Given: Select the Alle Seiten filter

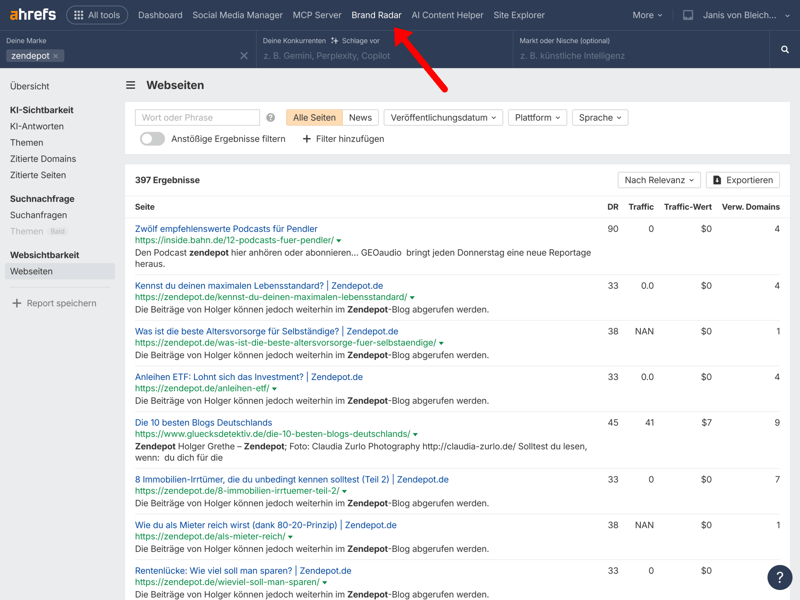Looking at the screenshot, I should click(314, 118).
